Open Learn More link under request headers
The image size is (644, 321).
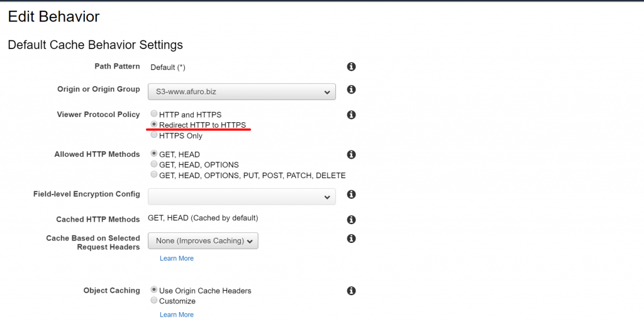(177, 258)
